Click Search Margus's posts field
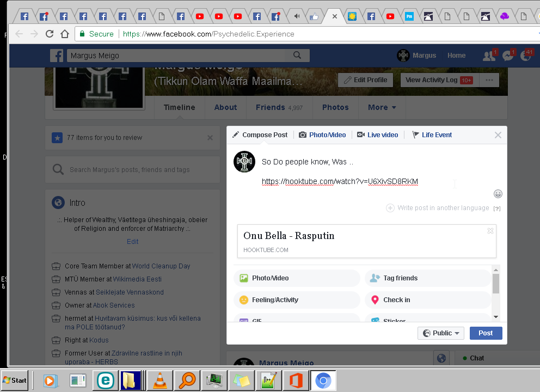540x392 pixels. pos(133,169)
